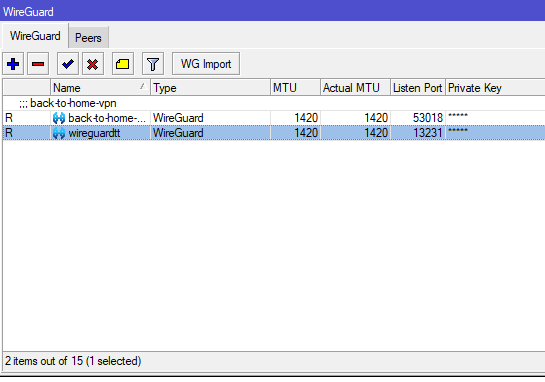Viewport: 545px width, 382px height.
Task: Select the wireguardtt interface name
Action: pyautogui.click(x=94, y=133)
